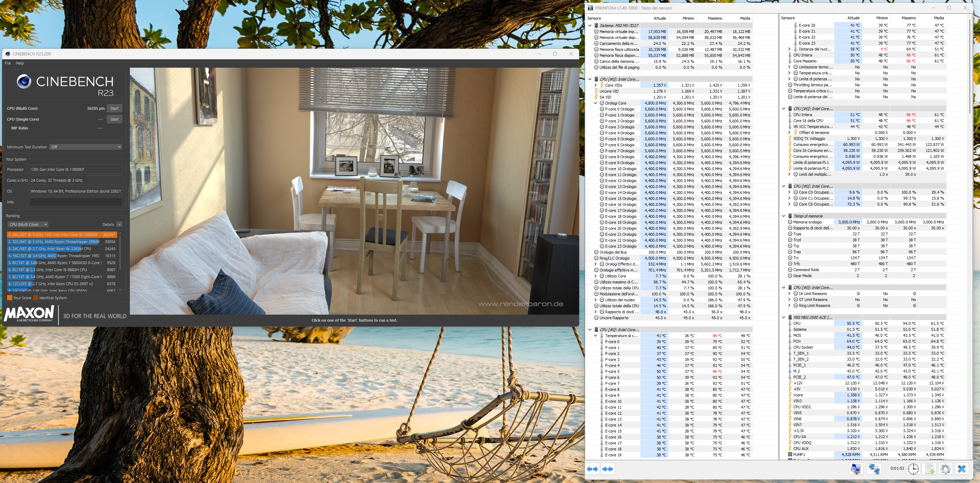Start the CPU Single Core test
980x483 pixels.
point(114,119)
